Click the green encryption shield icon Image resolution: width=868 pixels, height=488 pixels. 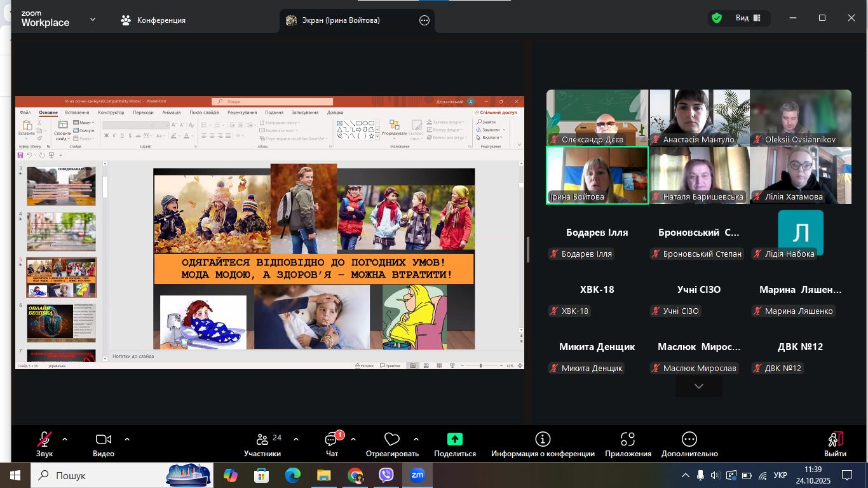717,18
